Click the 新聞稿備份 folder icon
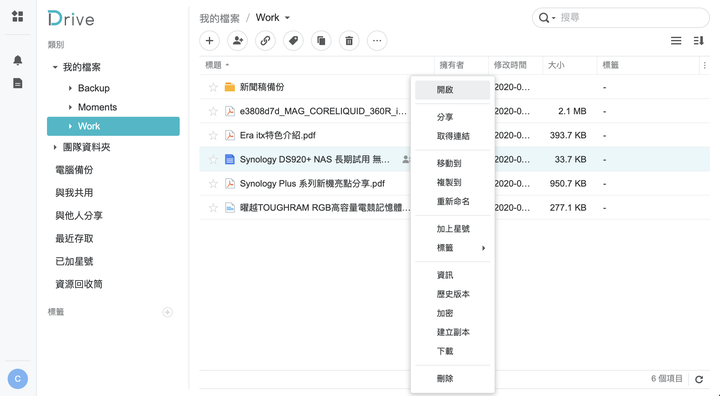720x396 pixels. (230, 87)
